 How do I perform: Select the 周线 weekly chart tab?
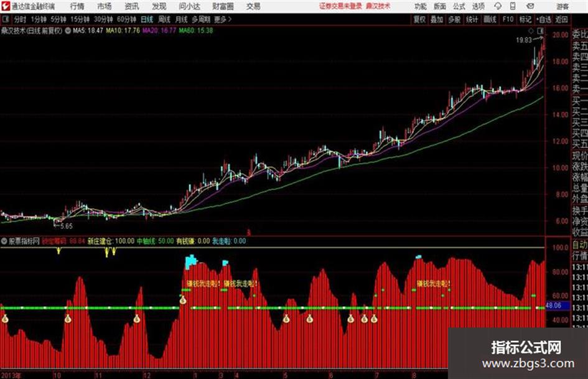coord(164,19)
